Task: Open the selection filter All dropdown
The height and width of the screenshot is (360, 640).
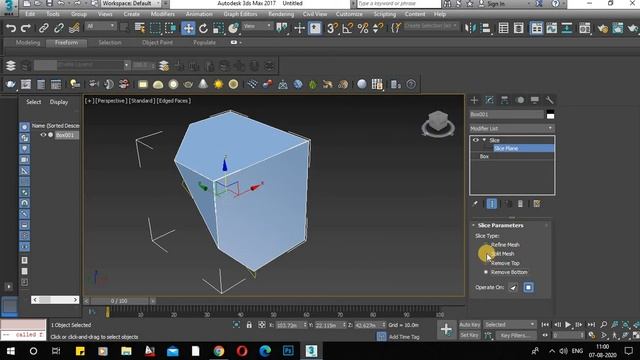Action: (x=100, y=26)
